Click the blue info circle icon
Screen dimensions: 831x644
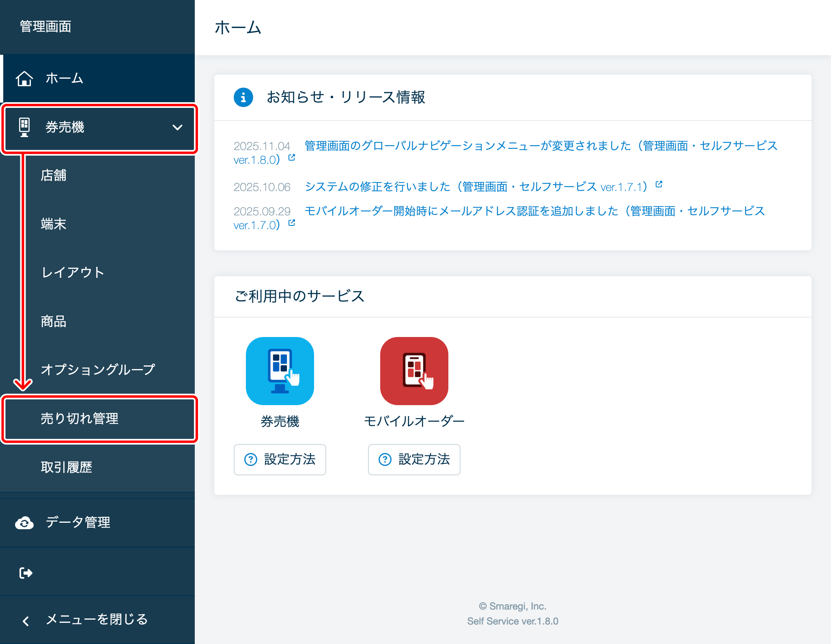pos(243,97)
